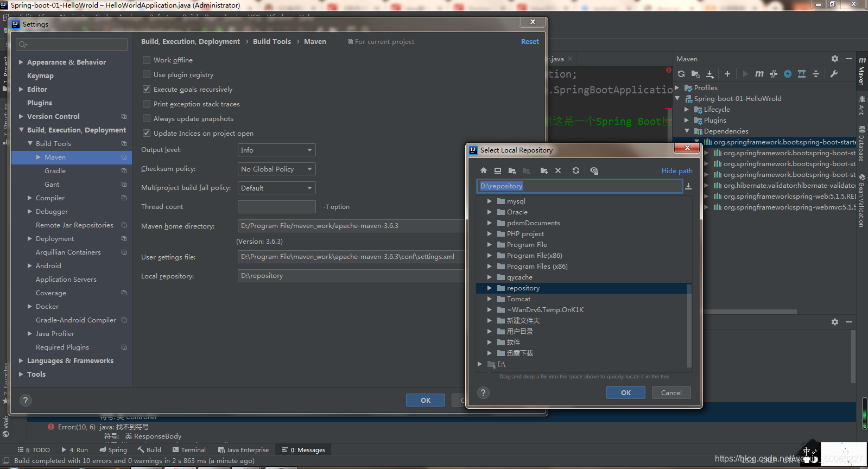Click the file tree vertical scrollbar
This screenshot has height=469, width=868.
pos(689,326)
